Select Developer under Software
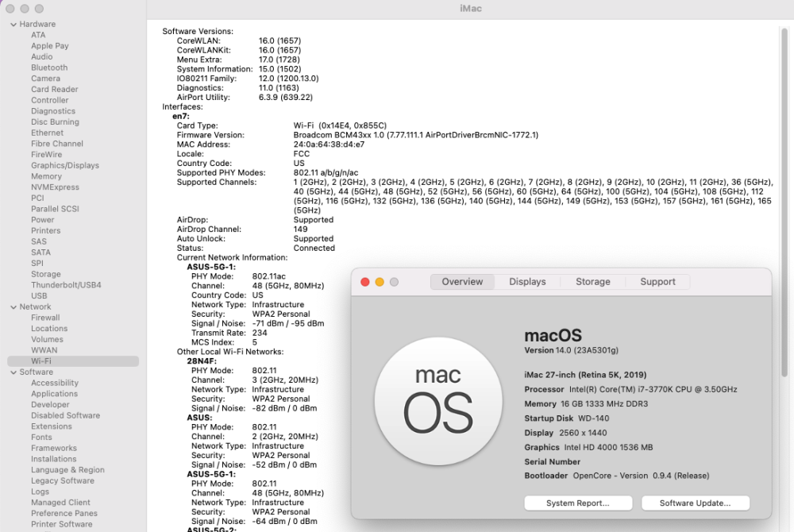Viewport: 794px width, 532px height. 50,405
